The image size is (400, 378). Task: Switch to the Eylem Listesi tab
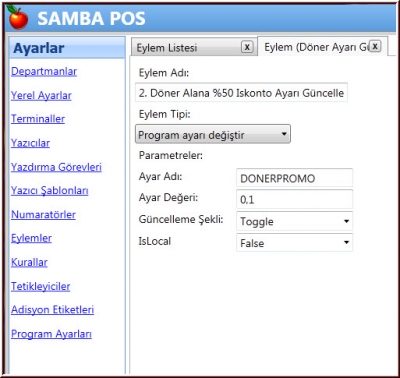[x=167, y=48]
